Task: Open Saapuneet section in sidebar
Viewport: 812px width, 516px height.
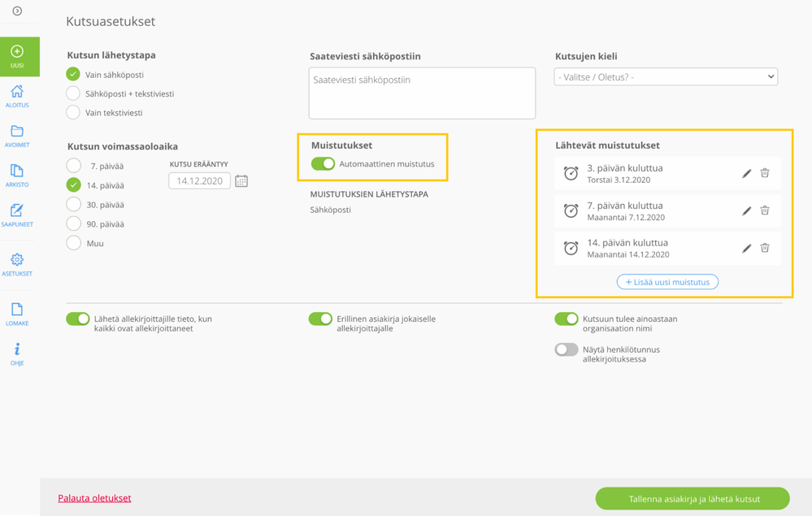Action: point(17,215)
